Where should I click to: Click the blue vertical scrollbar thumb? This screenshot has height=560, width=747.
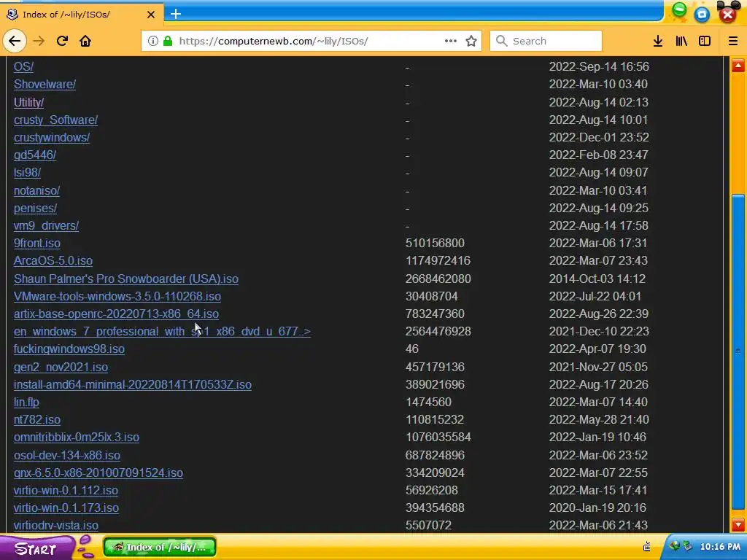click(x=738, y=351)
